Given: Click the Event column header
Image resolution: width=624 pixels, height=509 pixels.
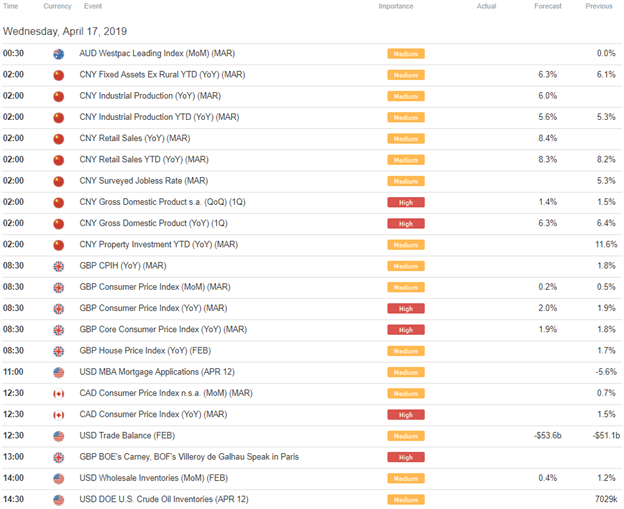Looking at the screenshot, I should (x=93, y=6).
